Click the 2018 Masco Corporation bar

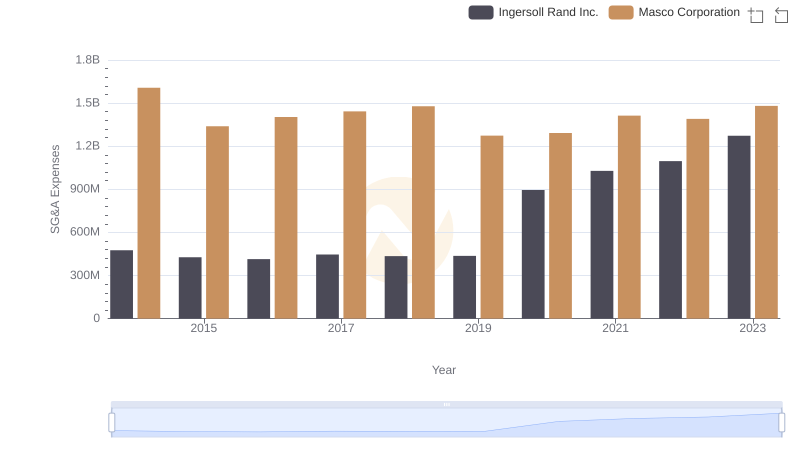click(x=423, y=212)
